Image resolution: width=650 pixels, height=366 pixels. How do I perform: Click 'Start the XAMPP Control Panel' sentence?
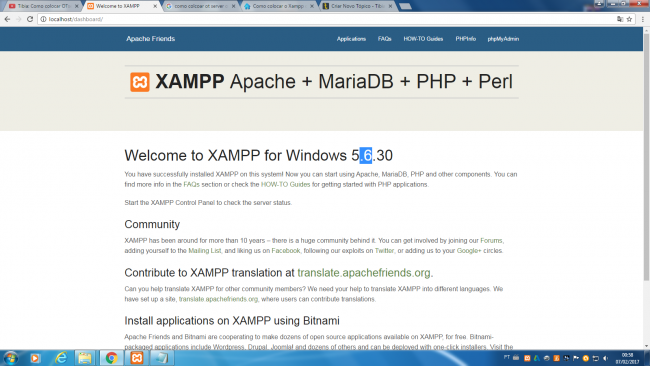click(208, 203)
